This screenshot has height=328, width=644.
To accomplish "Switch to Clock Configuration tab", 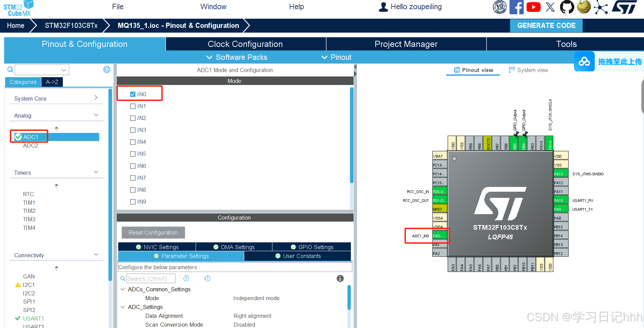I will (x=245, y=44).
